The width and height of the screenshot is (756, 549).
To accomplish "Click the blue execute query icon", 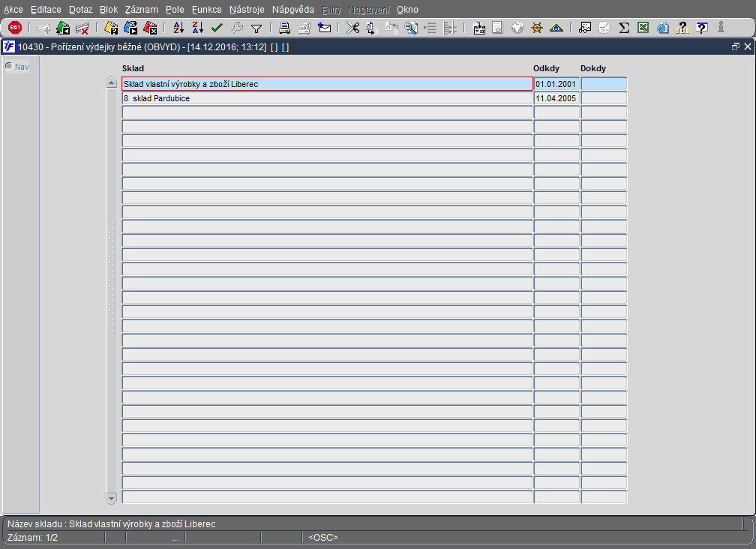I will click(130, 28).
